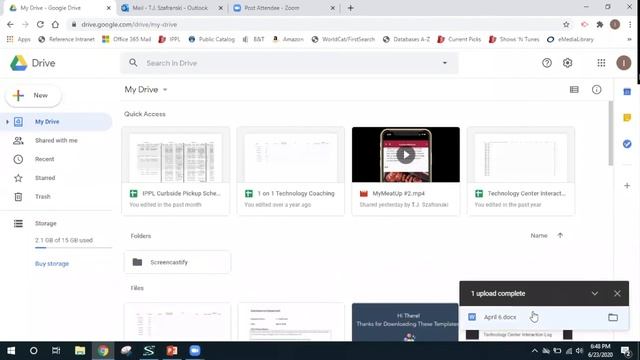Open Technology Center Interaction sheet card

(x=521, y=171)
